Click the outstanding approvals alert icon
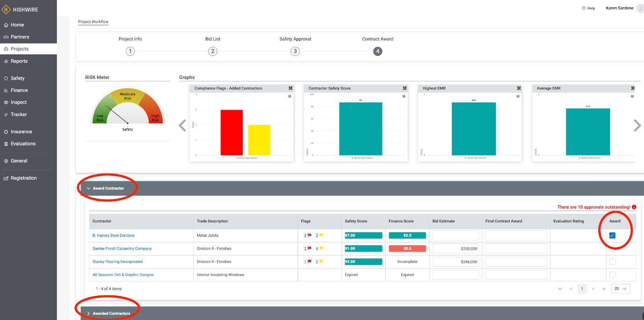Viewport: 644px width, 320px height. coord(634,207)
